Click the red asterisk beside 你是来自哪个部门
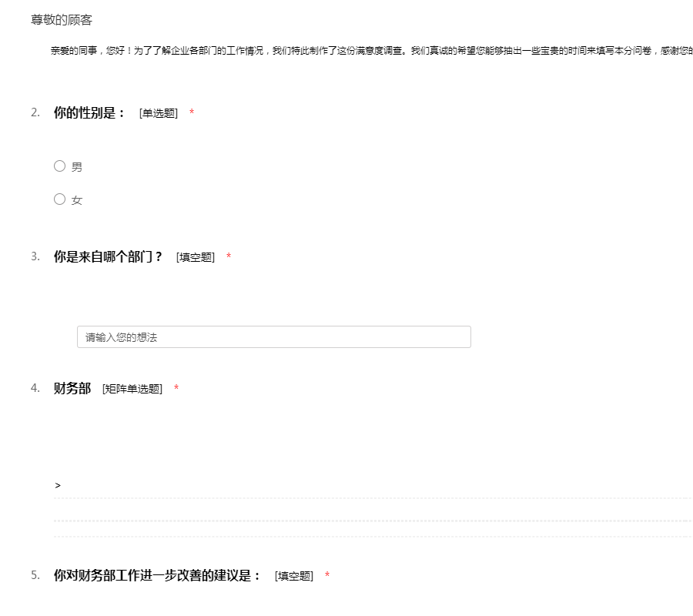Image resolution: width=693 pixels, height=616 pixels. pyautogui.click(x=229, y=257)
